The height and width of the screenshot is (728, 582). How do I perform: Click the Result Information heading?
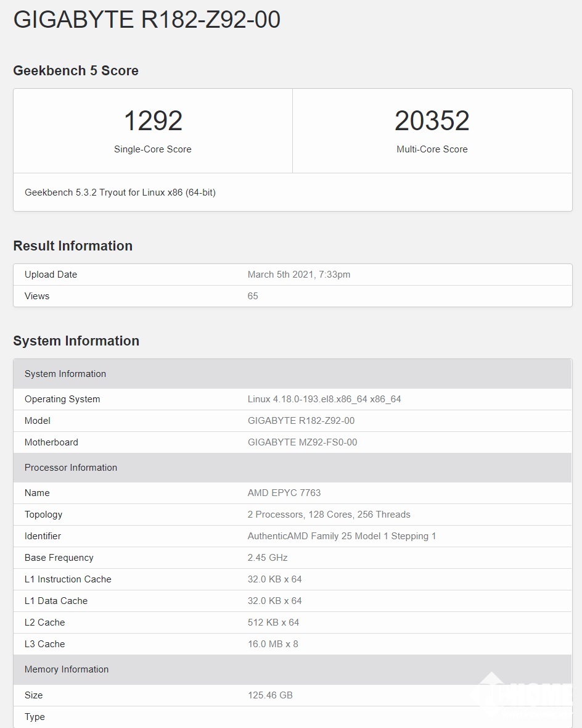[73, 246]
